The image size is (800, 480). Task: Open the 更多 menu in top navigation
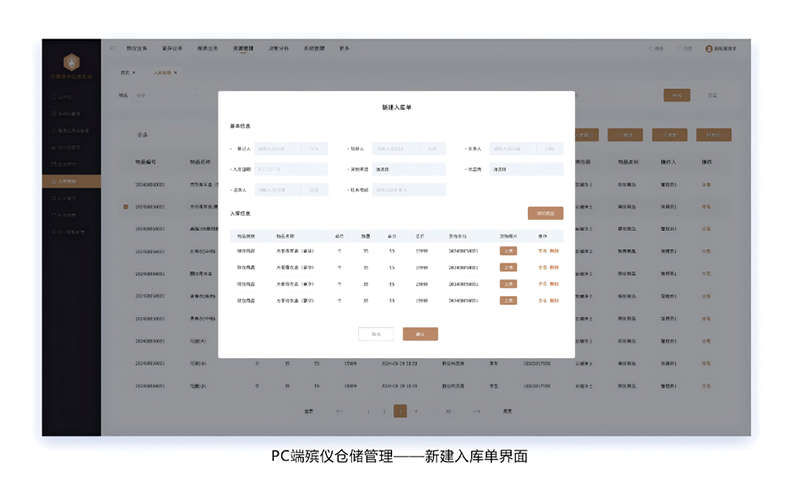tap(344, 48)
